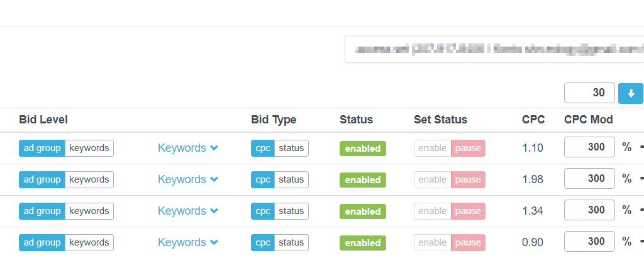Expand Keywords chevron in third row
This screenshot has width=644, height=260.
click(214, 211)
